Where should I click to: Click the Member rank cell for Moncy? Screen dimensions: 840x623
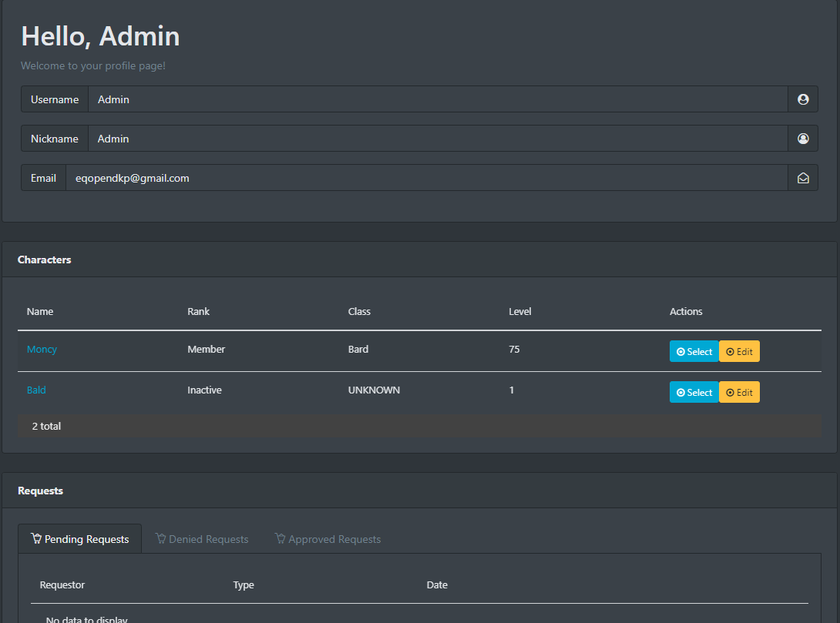[207, 349]
